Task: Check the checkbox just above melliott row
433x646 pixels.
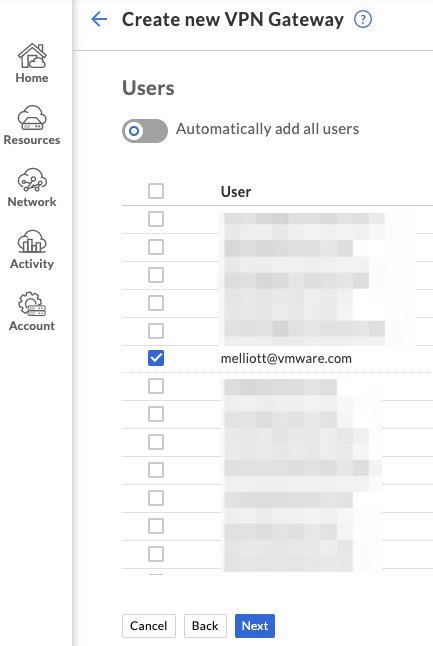Action: click(x=156, y=330)
